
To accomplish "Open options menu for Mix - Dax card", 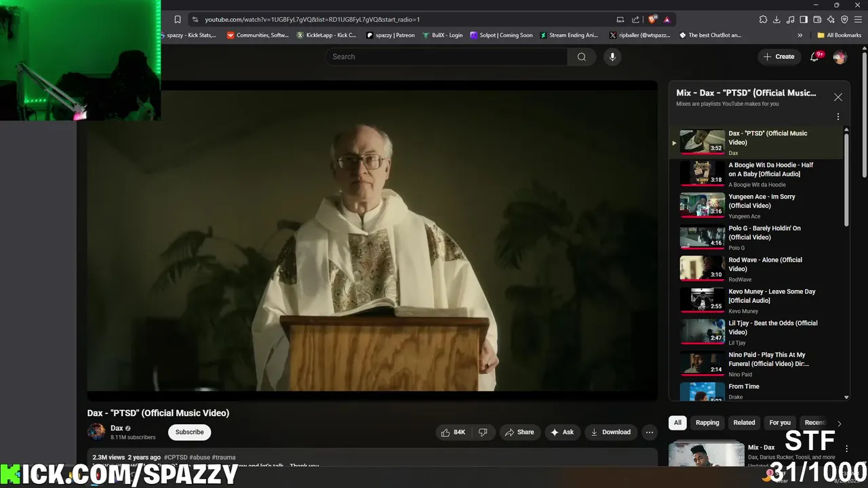I will 846,449.
